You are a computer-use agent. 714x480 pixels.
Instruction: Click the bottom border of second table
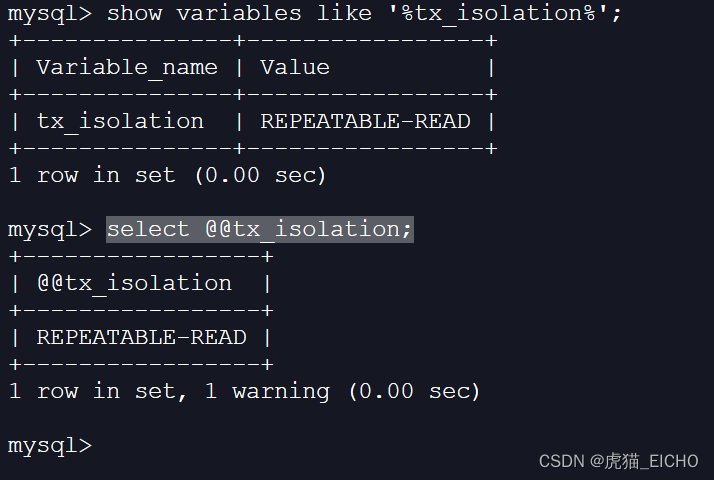click(141, 364)
